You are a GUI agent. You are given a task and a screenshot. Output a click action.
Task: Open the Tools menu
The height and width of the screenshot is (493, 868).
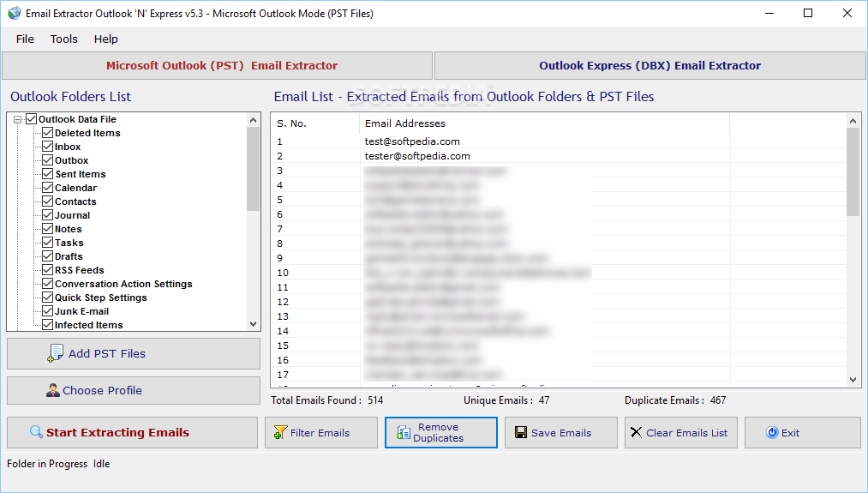pyautogui.click(x=63, y=39)
